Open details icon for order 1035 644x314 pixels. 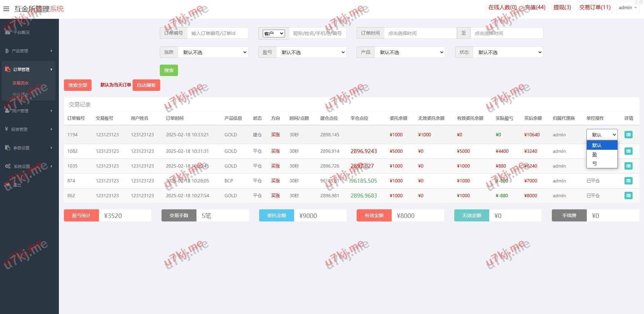(x=628, y=166)
